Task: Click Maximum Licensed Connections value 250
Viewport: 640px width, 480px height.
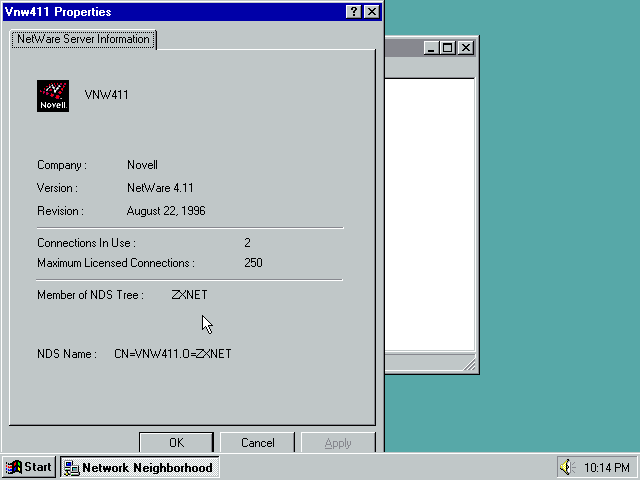Action: (x=253, y=262)
